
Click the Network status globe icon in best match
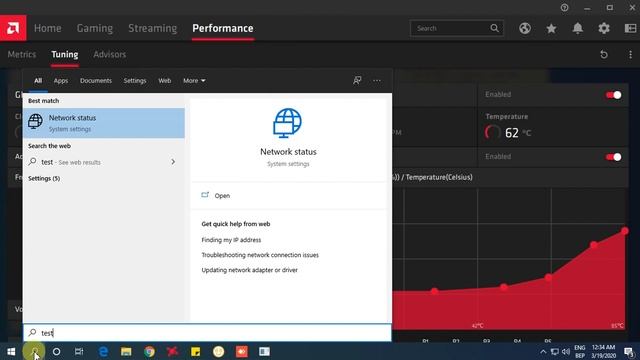pyautogui.click(x=36, y=122)
